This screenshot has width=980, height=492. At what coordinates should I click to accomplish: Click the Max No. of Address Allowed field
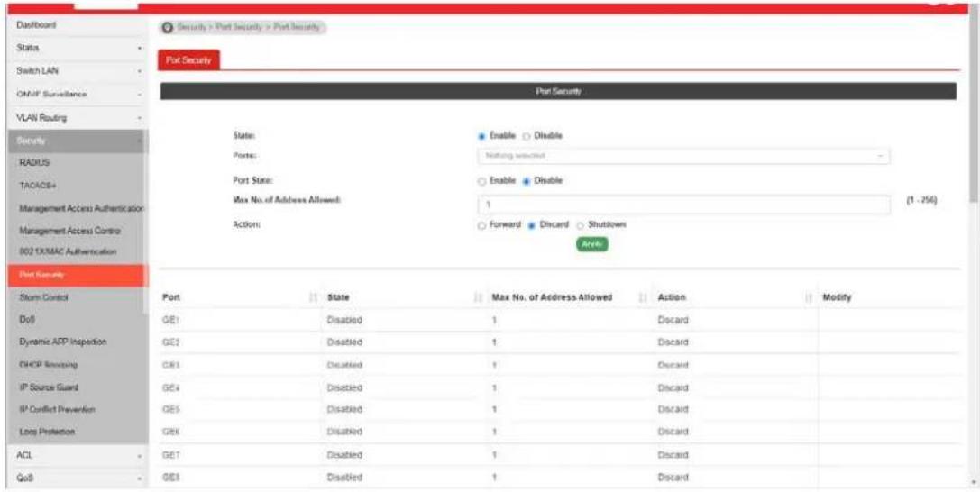pos(683,205)
